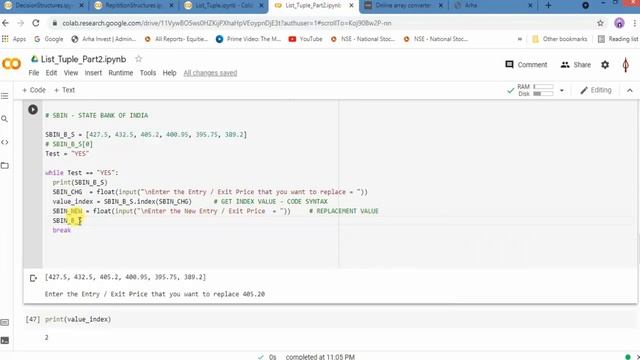Viewport: 640px width, 360px height.
Task: Open the Chrome menu dots
Action: [635, 23]
